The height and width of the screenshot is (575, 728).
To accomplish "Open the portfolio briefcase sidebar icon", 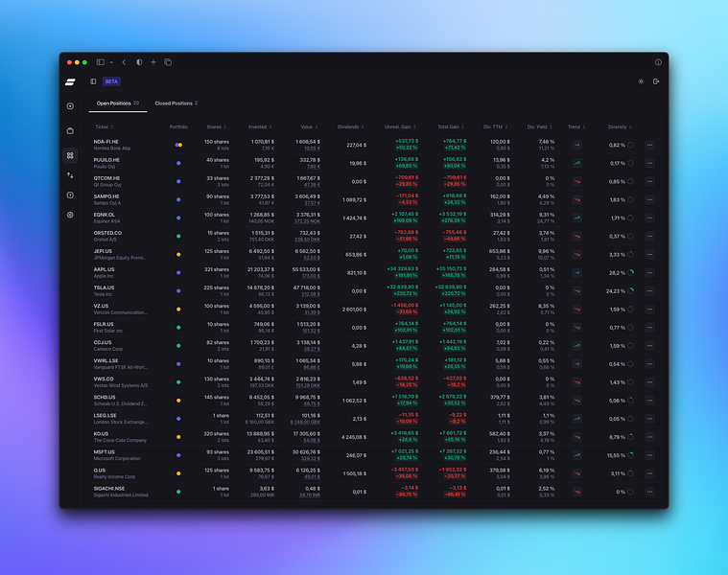I will click(x=70, y=130).
